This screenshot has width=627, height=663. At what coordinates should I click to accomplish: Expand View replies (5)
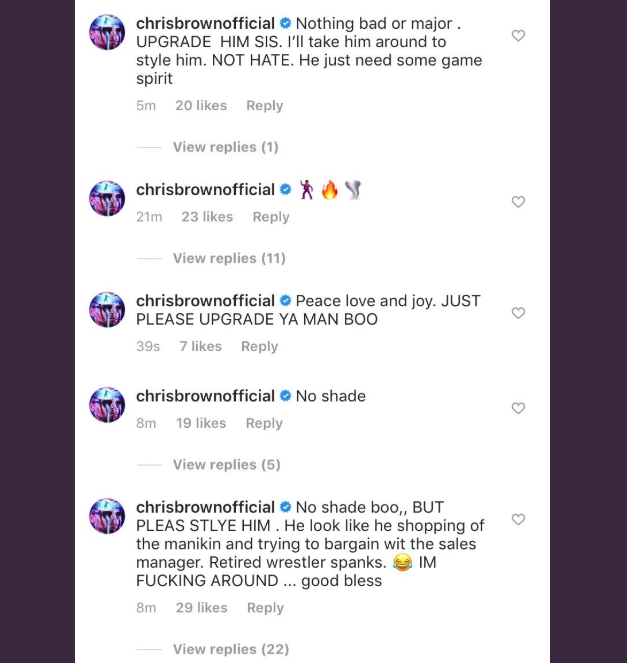point(226,464)
